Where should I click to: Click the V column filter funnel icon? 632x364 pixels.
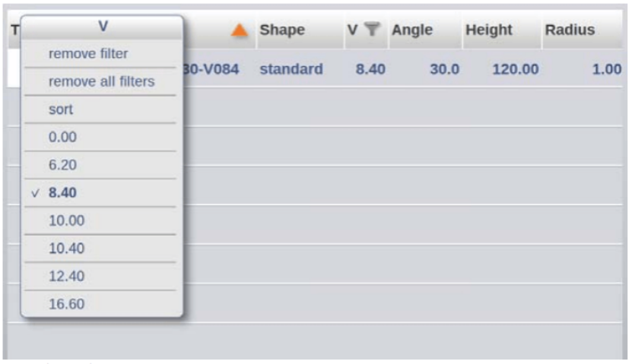[371, 30]
